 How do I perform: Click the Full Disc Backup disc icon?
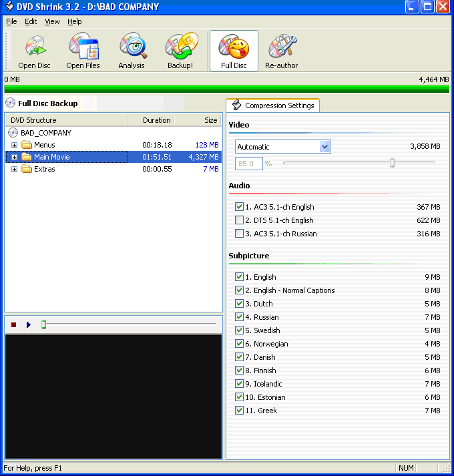10,103
